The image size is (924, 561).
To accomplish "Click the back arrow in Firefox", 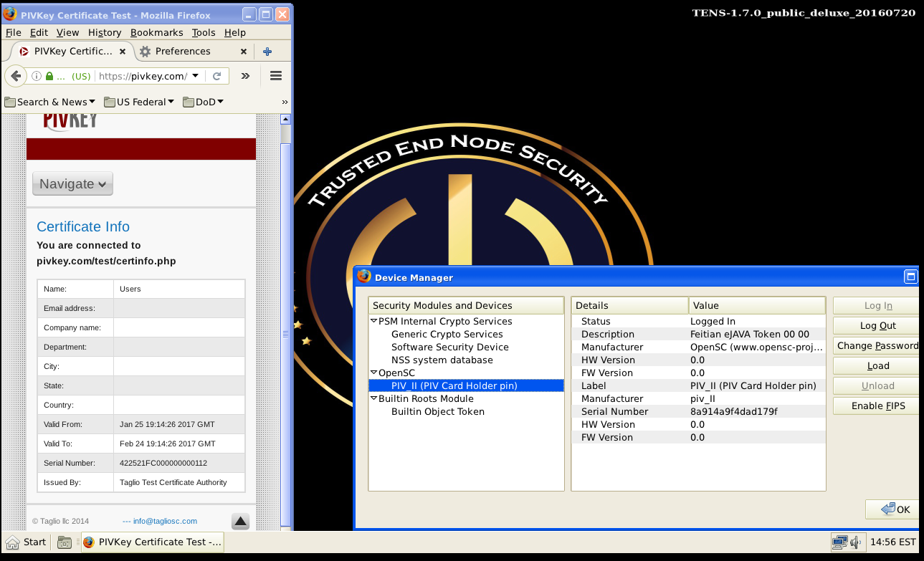I will (16, 76).
